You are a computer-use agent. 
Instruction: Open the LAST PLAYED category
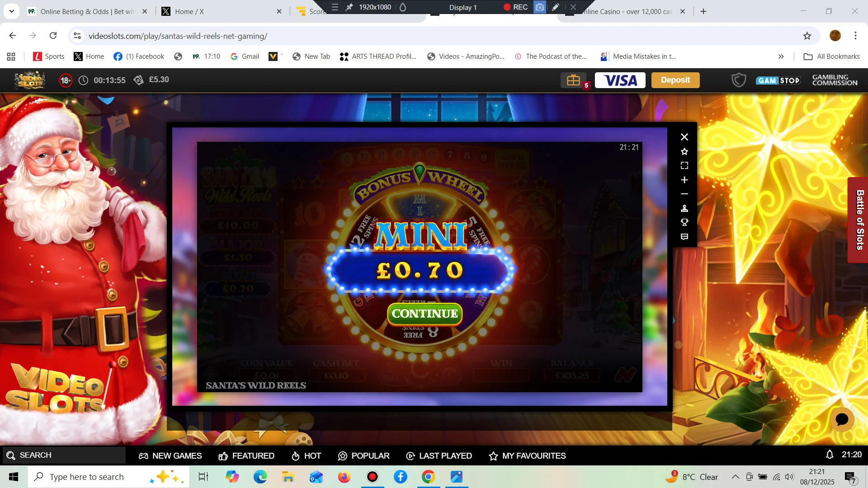coord(439,455)
